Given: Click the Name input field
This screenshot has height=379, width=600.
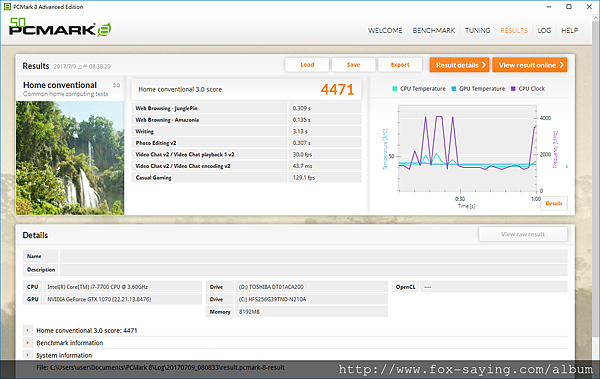Looking at the screenshot, I should pyautogui.click(x=313, y=256).
